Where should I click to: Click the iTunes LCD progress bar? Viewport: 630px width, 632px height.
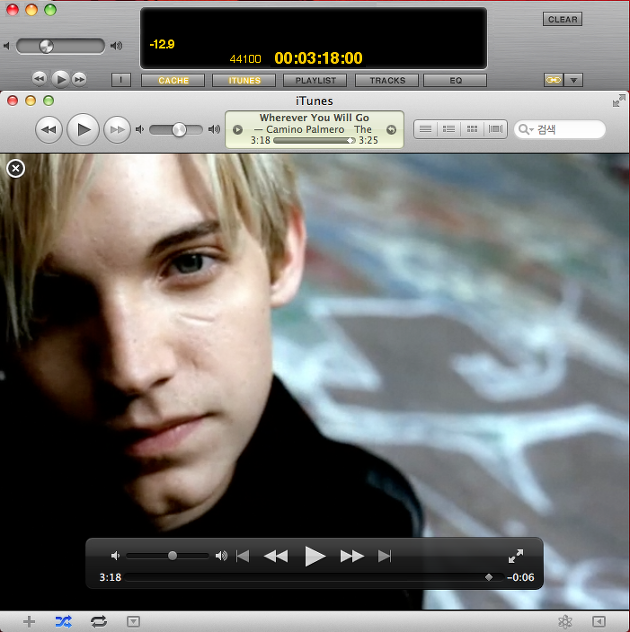314,140
